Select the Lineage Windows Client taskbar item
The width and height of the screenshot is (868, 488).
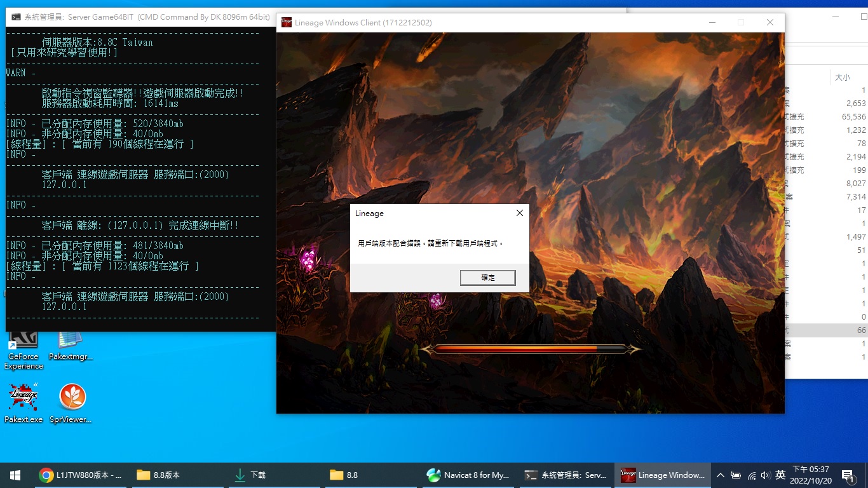coord(662,475)
